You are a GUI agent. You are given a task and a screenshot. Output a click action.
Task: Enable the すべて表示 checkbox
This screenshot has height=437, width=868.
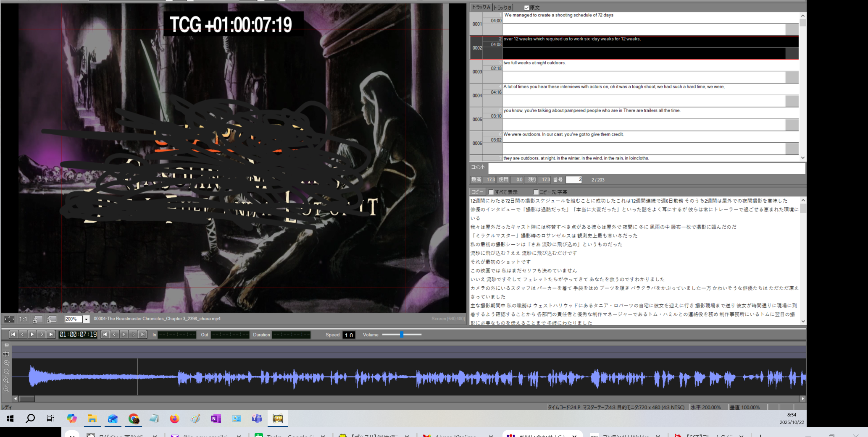click(491, 192)
